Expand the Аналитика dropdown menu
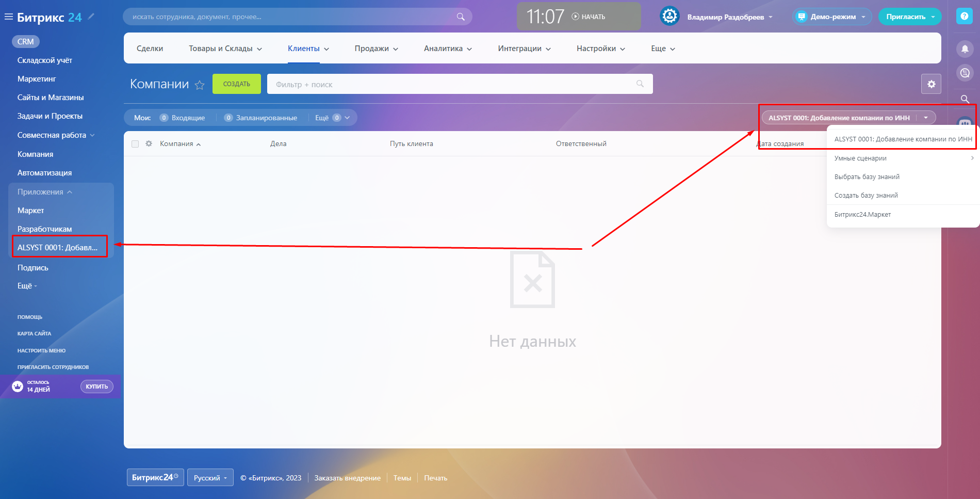The image size is (980, 499). [448, 49]
